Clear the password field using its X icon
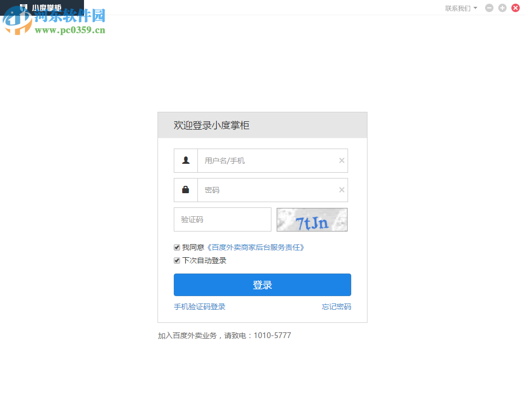 (x=341, y=190)
